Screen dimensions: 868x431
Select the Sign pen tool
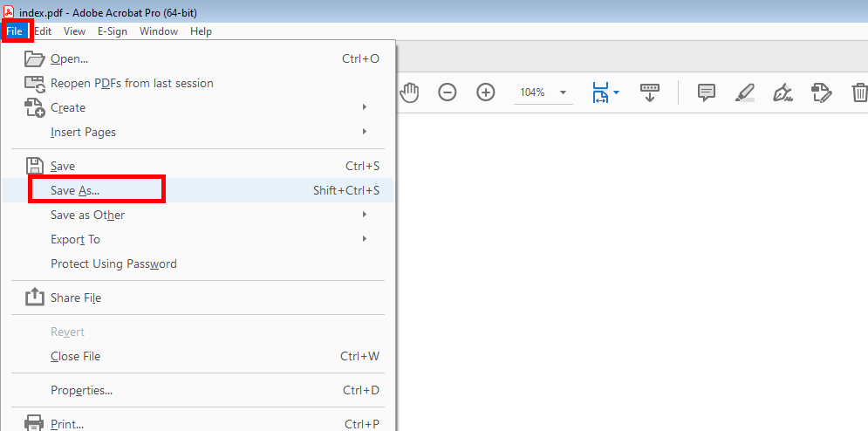[x=783, y=92]
